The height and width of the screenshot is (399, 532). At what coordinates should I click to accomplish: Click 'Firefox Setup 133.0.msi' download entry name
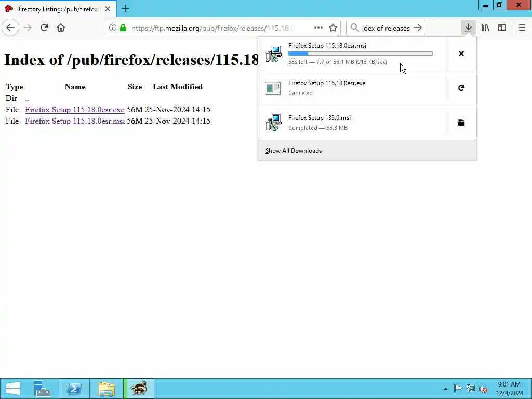point(320,118)
